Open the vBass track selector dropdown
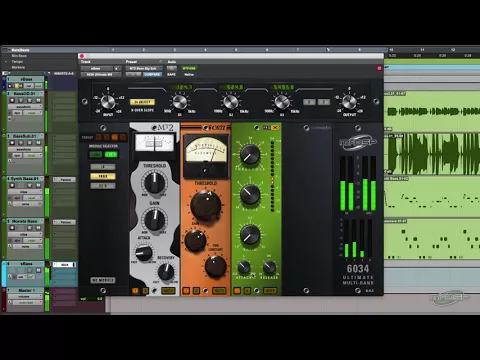Screen dimensions: 480x360 (97, 68)
